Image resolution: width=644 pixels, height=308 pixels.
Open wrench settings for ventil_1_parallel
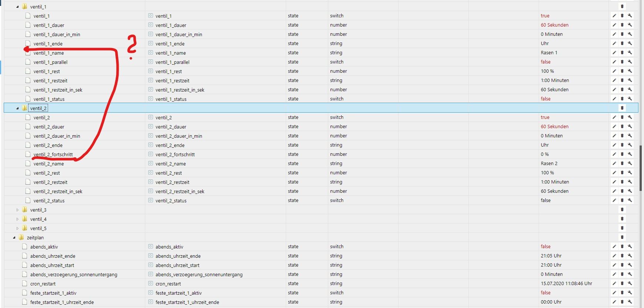[630, 62]
